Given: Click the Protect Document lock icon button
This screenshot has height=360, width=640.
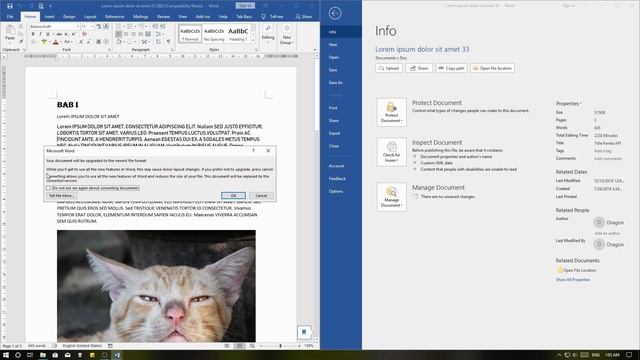Looking at the screenshot, I should click(391, 112).
